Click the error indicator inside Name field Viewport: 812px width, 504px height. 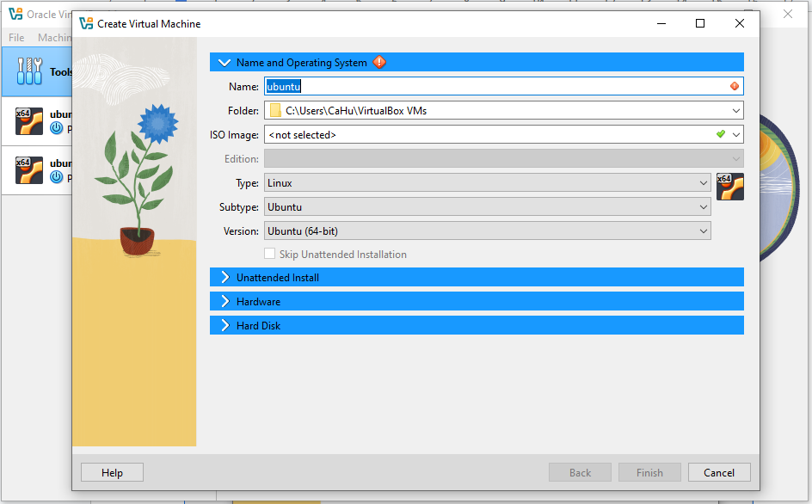tap(734, 86)
